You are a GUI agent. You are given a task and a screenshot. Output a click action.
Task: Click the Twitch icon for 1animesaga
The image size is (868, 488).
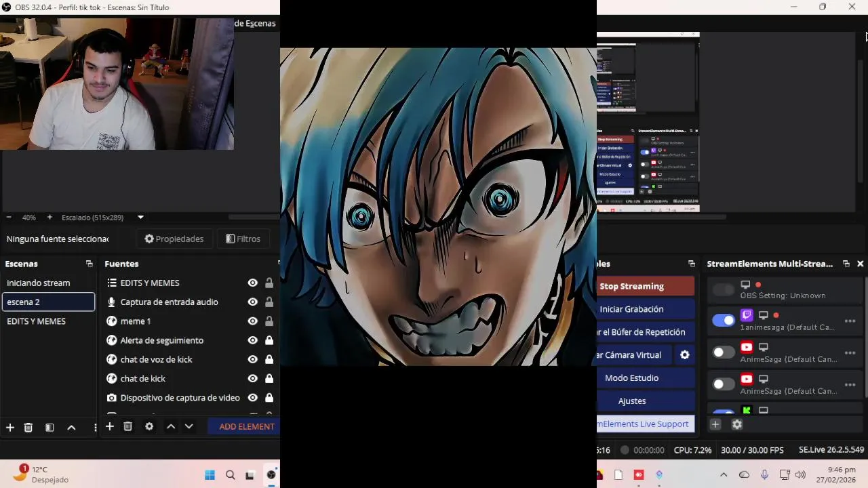(747, 315)
